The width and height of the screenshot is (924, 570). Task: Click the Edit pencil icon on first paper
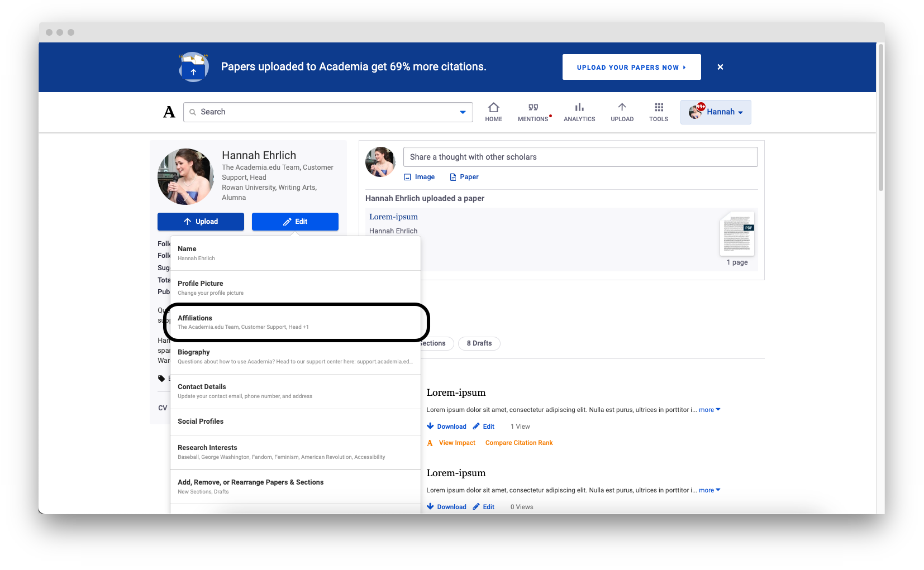[476, 426]
